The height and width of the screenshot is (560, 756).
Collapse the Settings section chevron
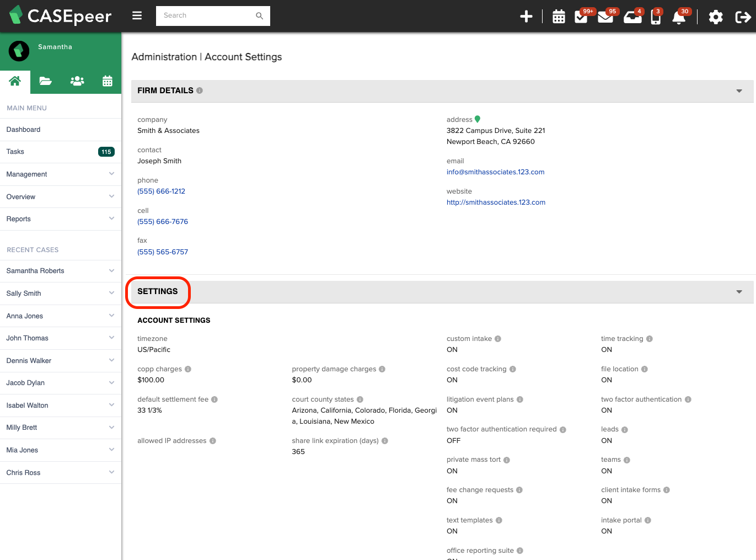pyautogui.click(x=739, y=291)
